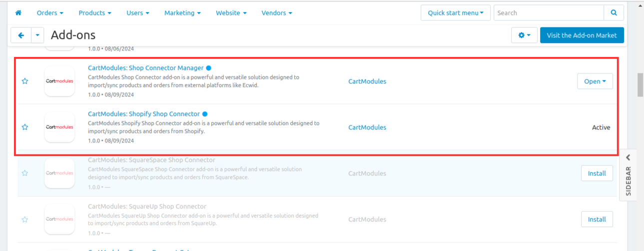This screenshot has width=644, height=251.
Task: Star the Shop Connector Manager add-on
Action: pos(25,81)
